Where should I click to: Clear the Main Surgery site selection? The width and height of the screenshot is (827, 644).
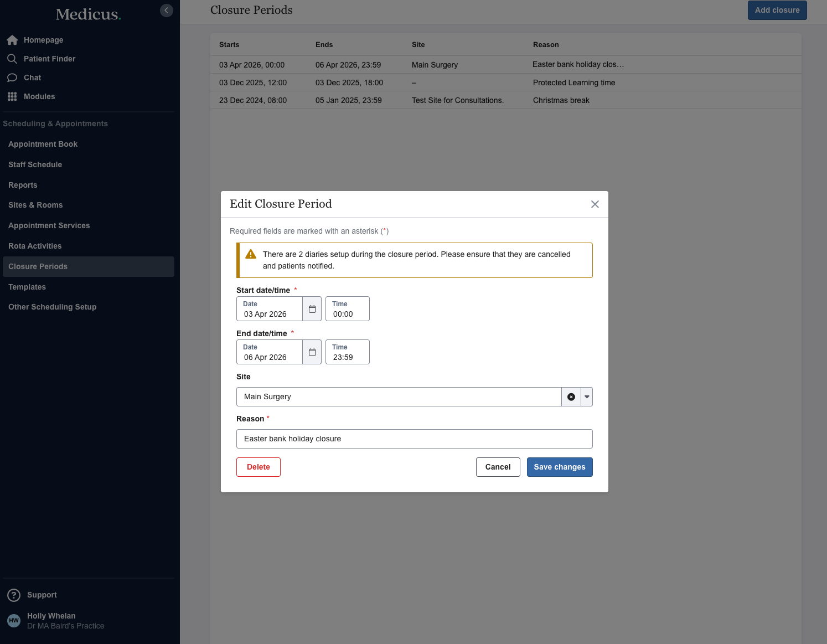coord(571,397)
